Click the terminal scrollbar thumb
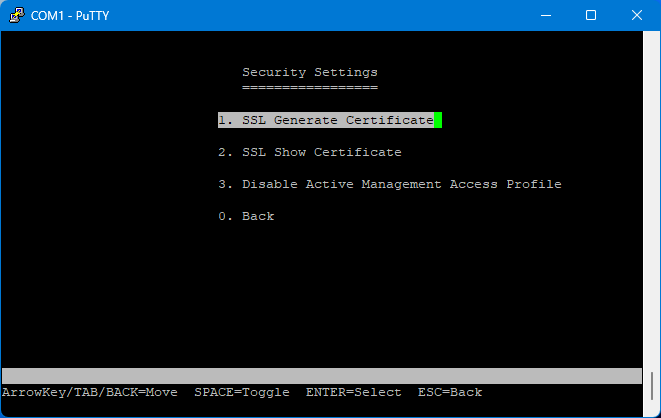Viewport: 661px width, 418px height. [x=652, y=384]
